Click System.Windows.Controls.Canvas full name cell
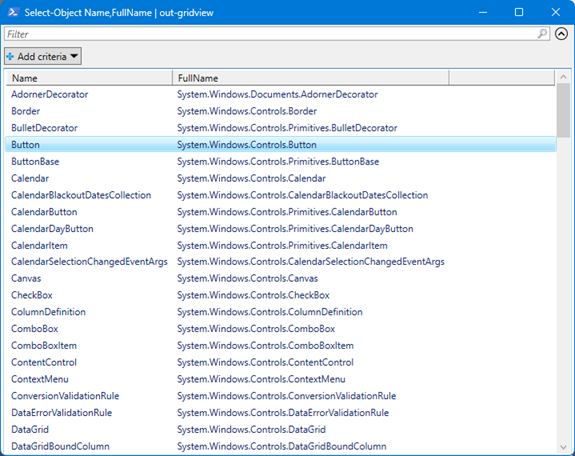The image size is (575, 456). click(248, 278)
